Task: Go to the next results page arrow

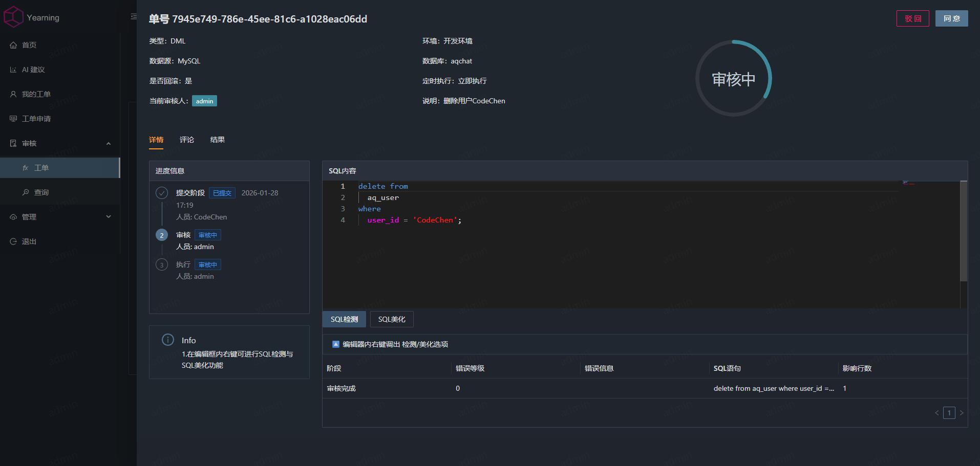Action: click(x=962, y=413)
